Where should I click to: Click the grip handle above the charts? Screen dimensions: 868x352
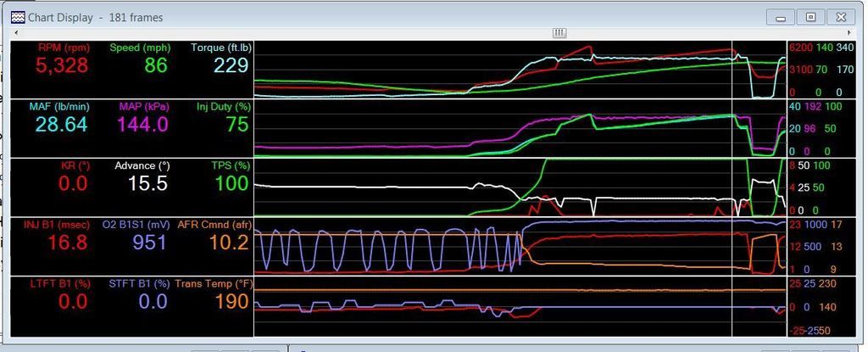pos(559,32)
